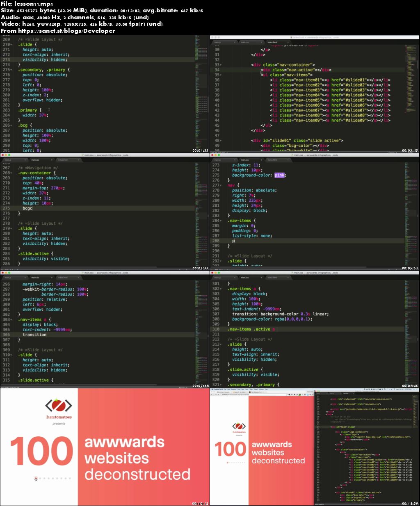Screen dimensions: 420x506
Task: Click the 00:07:18 timestamp
Action: tap(201, 386)
